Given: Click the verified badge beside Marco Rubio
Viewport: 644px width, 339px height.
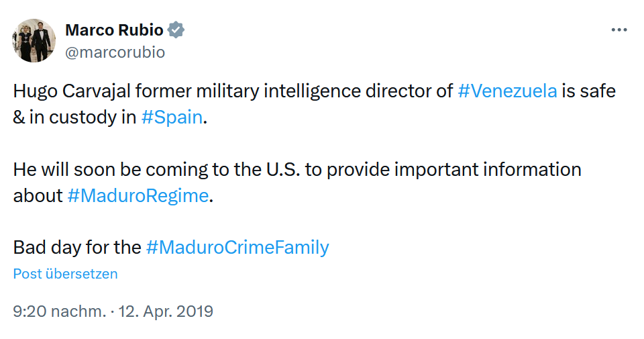Looking at the screenshot, I should [176, 30].
